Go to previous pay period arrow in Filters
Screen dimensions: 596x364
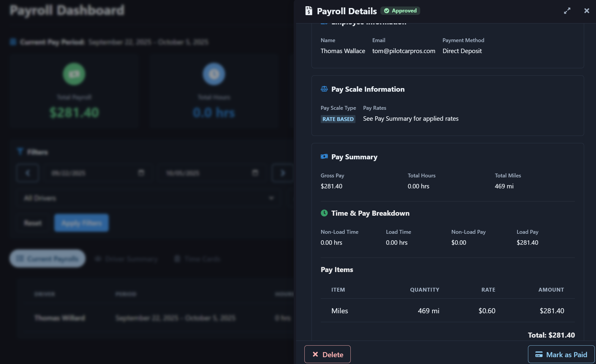point(28,173)
